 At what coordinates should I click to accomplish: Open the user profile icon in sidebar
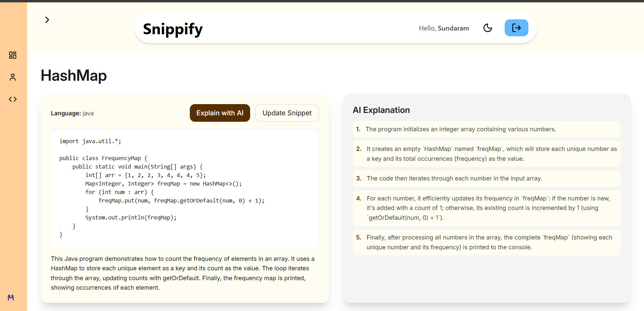[13, 77]
